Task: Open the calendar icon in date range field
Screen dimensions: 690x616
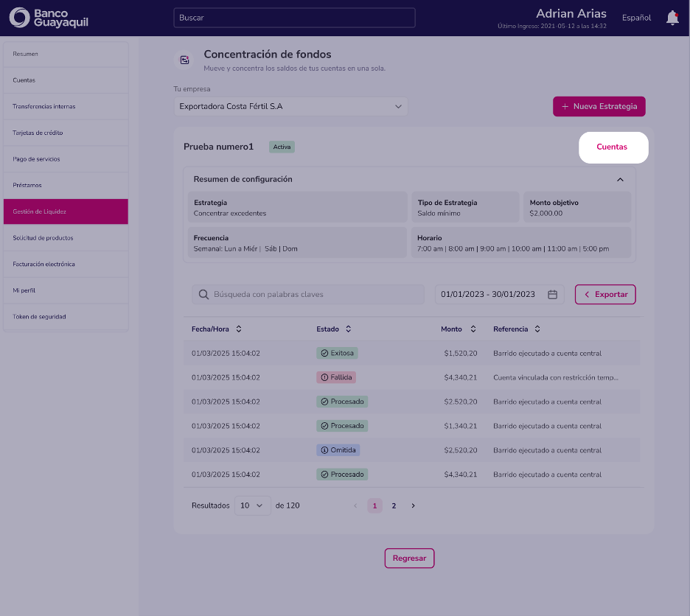Action: pos(552,294)
